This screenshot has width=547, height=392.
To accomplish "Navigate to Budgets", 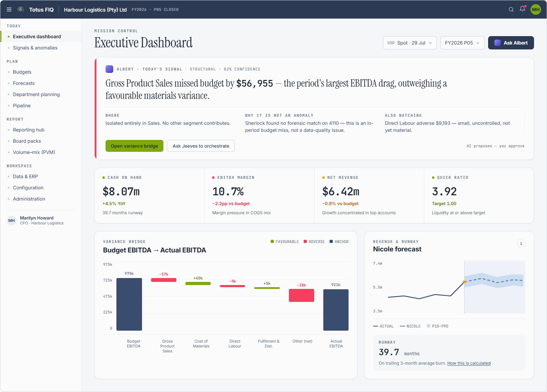I will [41, 72].
